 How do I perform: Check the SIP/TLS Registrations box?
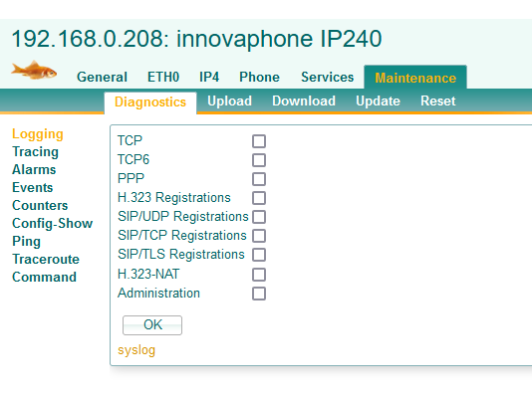259,255
